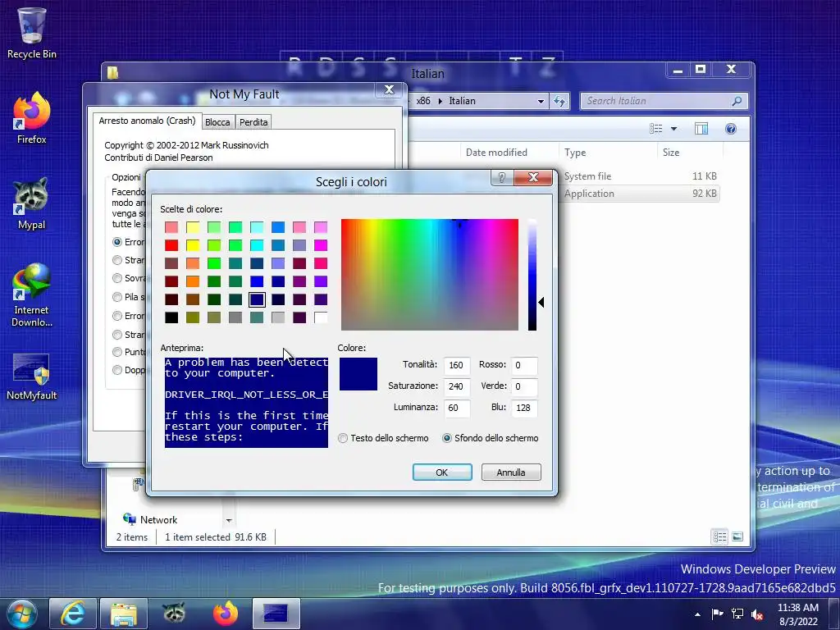Click the Blu value field
840x630 pixels.
524,409
